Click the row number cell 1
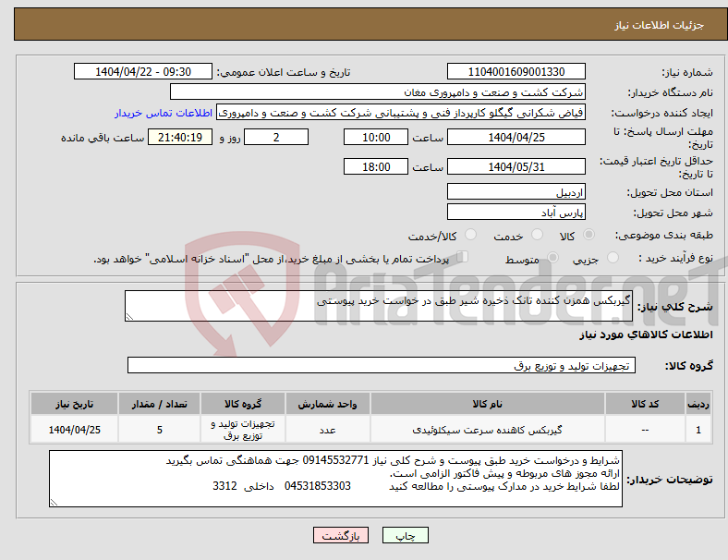This screenshot has width=728, height=560. click(x=698, y=430)
